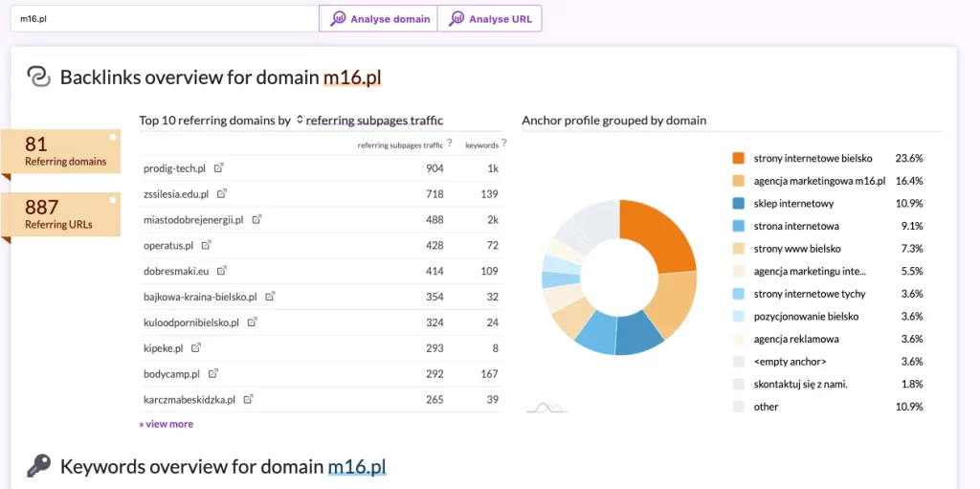This screenshot has height=489, width=980.
Task: Click external link icon for miastodobrejenergii.pl
Action: pyautogui.click(x=256, y=219)
